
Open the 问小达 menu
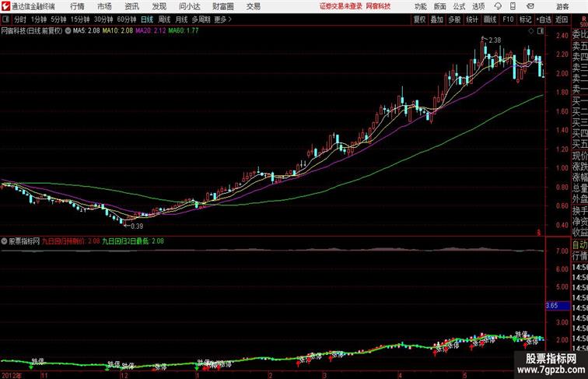(190, 6)
